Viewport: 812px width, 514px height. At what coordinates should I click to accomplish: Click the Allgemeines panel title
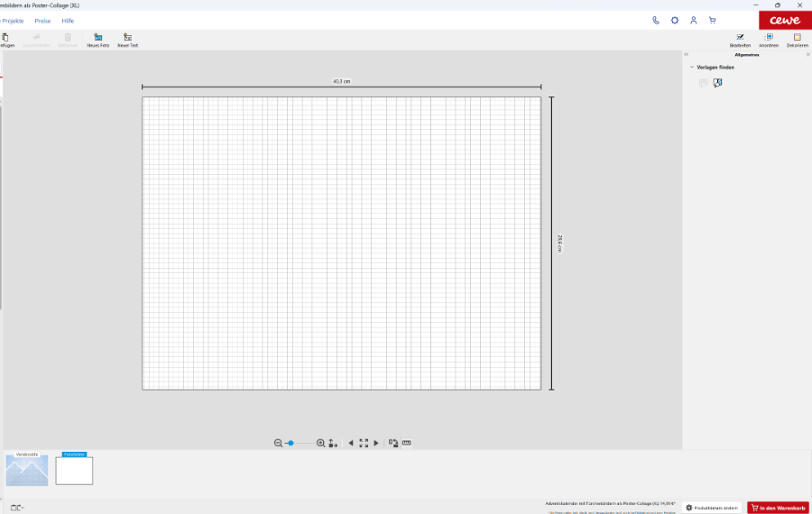coord(747,54)
